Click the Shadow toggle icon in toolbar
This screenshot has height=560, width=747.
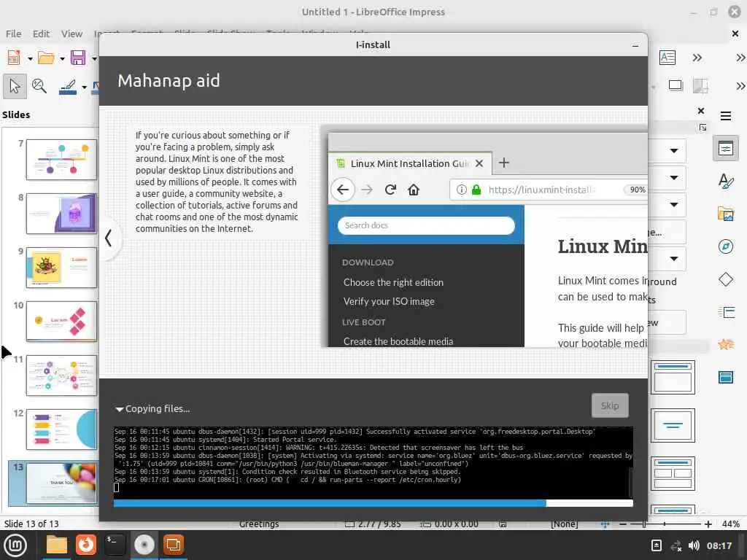[x=675, y=86]
